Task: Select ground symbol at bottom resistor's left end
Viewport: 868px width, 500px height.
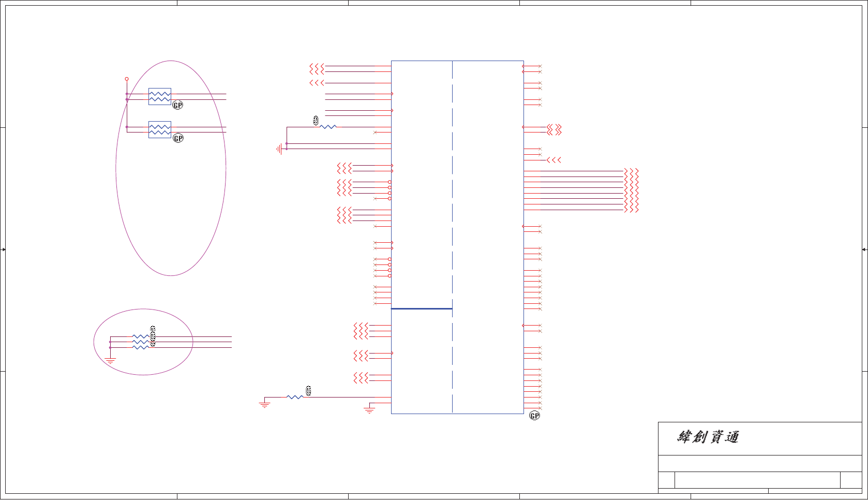Action: [265, 405]
